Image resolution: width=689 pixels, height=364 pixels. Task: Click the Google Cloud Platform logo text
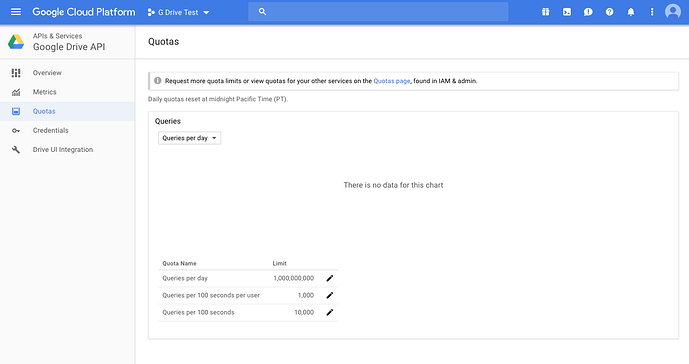point(84,12)
